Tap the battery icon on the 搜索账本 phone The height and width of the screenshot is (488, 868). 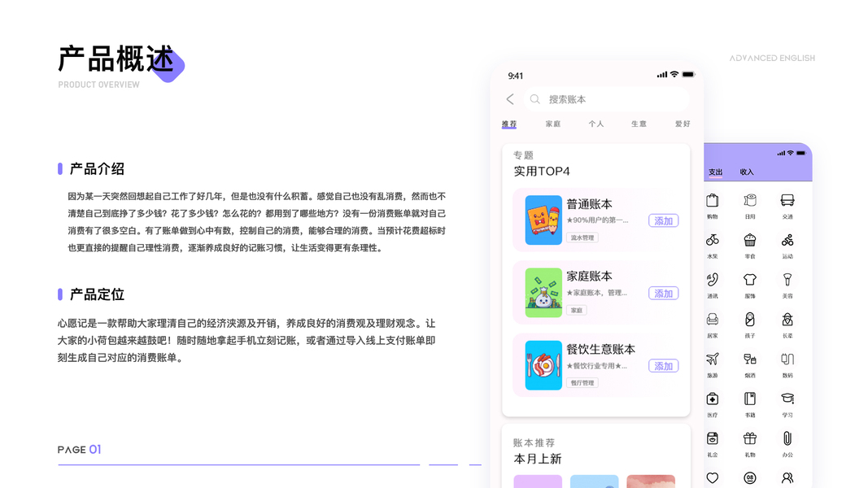688,74
